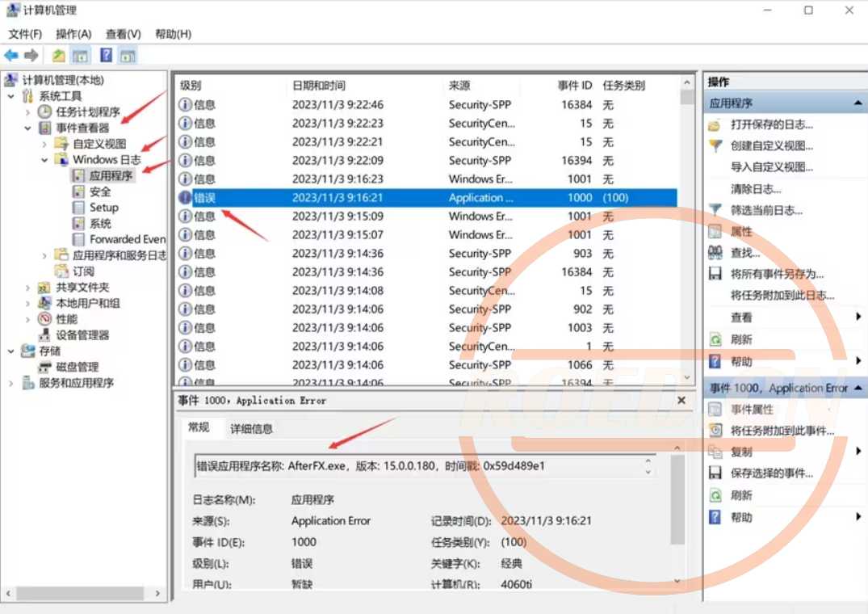Select 磁盘管理 under 存储

point(77,367)
